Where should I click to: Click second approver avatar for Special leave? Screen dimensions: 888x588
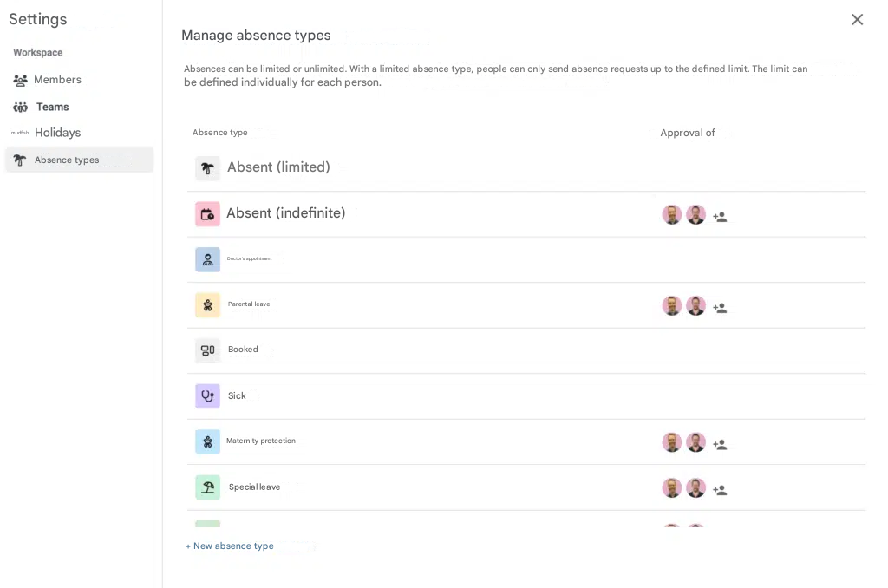pyautogui.click(x=695, y=488)
